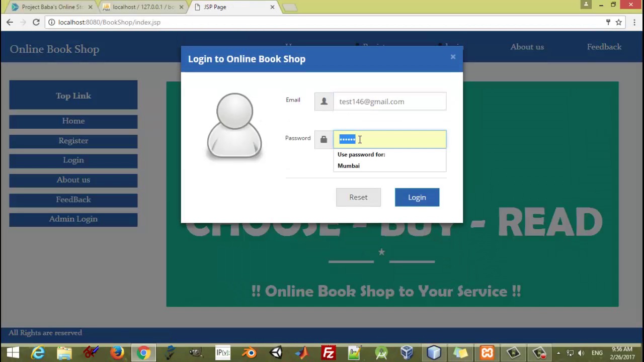644x362 pixels.
Task: Launch Unity from taskbar
Action: tap(276, 353)
